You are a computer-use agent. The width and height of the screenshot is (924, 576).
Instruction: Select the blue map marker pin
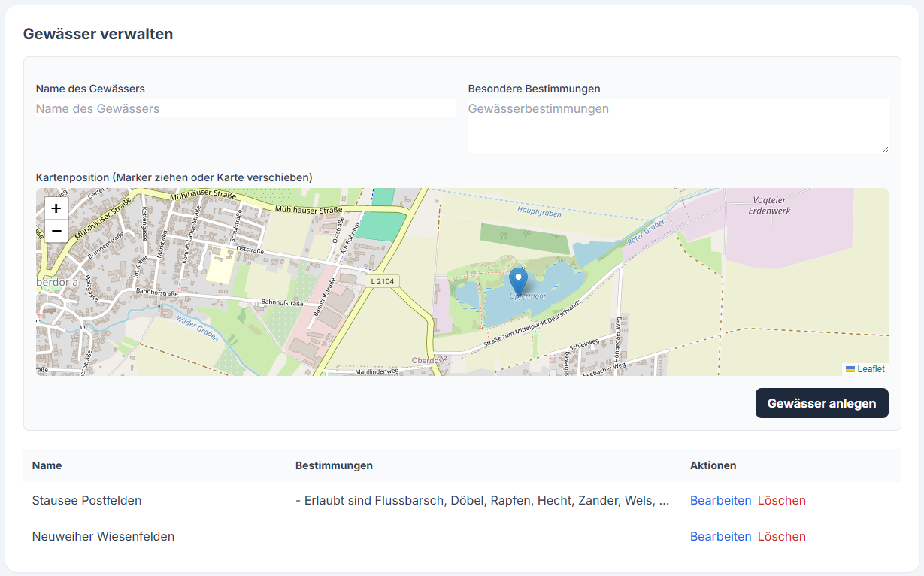(x=518, y=282)
